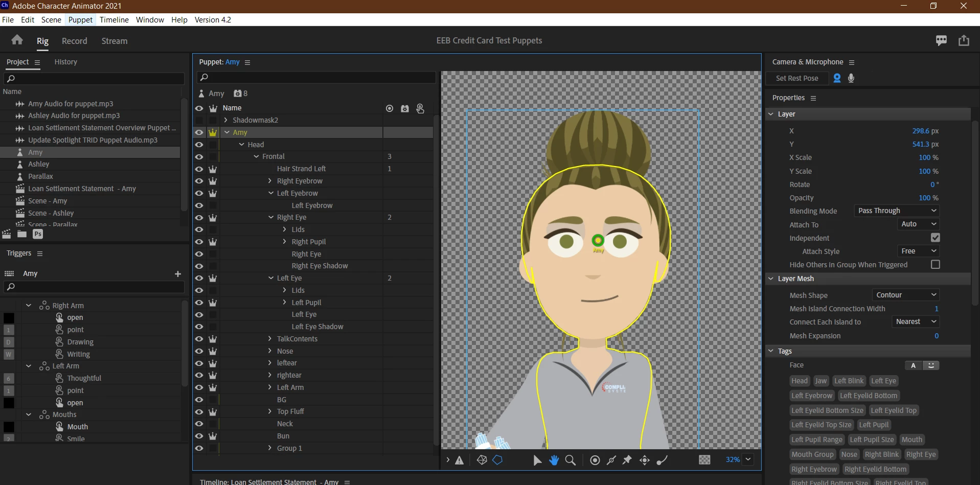Hide the Right Eyebrow layer
980x485 pixels.
tap(199, 181)
